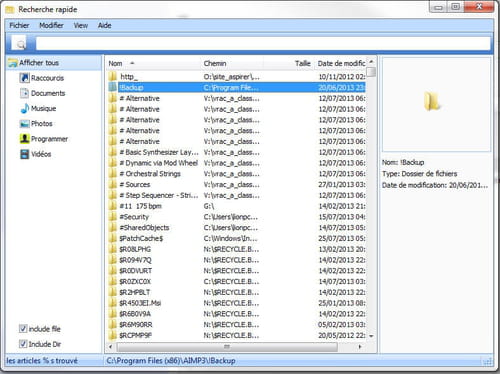
Task: Click the Programmer category icon
Action: pyautogui.click(x=24, y=139)
